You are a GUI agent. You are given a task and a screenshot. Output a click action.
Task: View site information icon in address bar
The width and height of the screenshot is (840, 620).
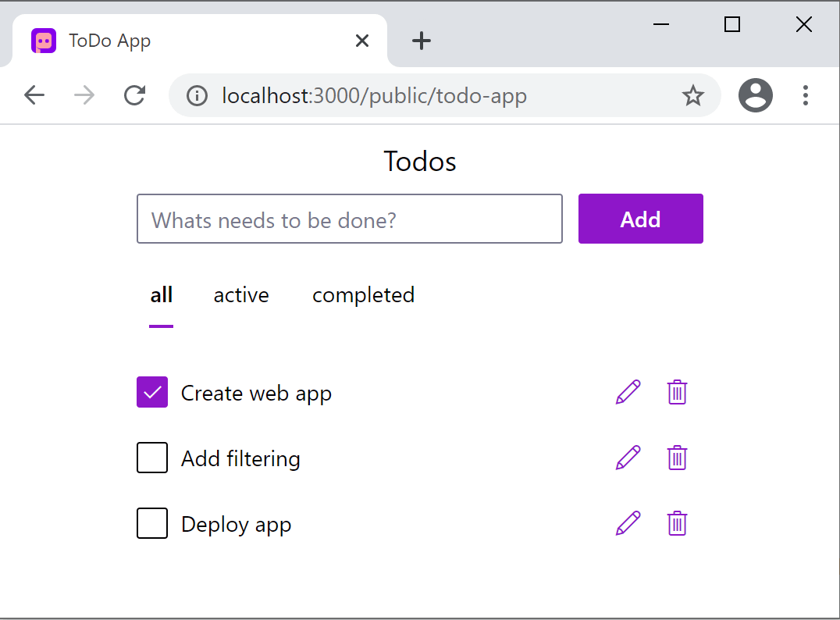pyautogui.click(x=197, y=95)
